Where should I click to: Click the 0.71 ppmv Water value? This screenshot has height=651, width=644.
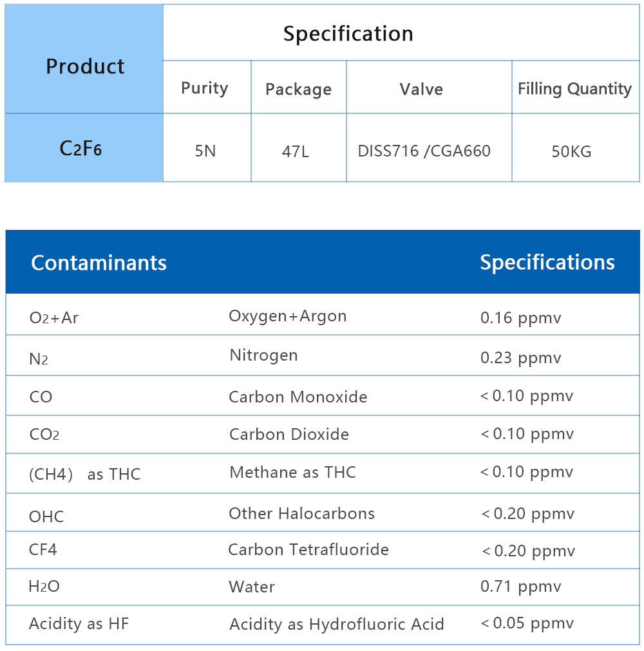tap(520, 587)
